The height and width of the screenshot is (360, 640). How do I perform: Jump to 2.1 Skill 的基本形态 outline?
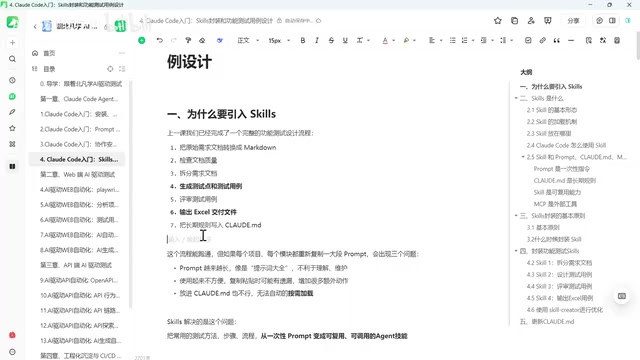551,110
